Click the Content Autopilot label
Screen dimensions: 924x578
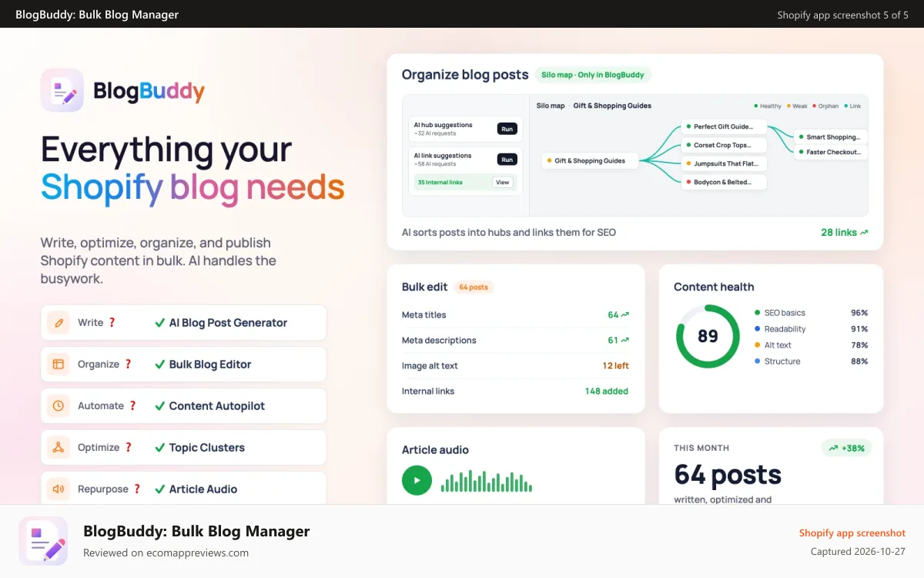(x=217, y=406)
